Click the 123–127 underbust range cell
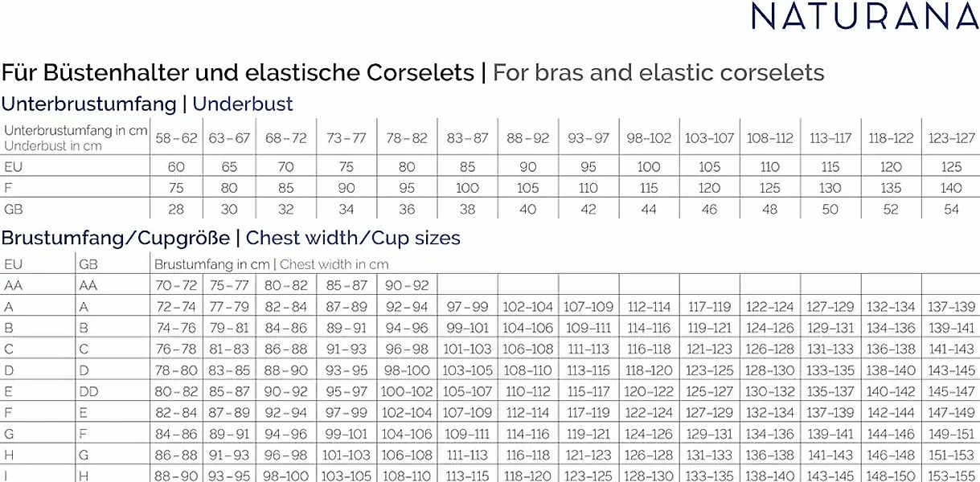 951,138
